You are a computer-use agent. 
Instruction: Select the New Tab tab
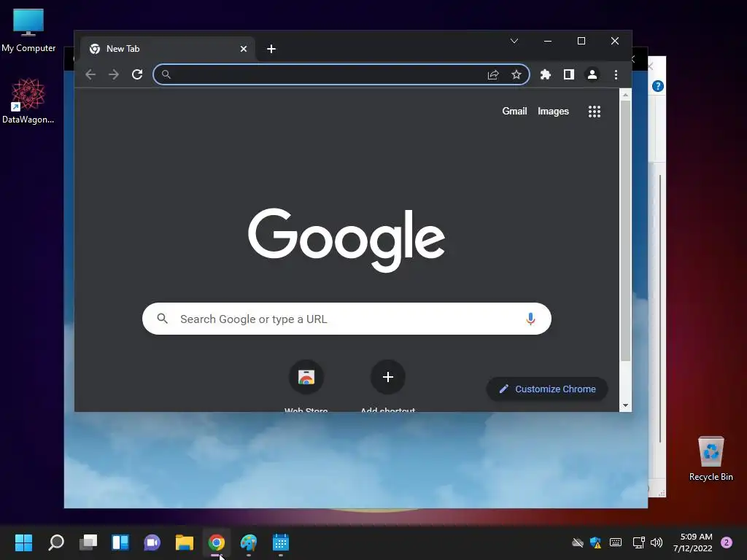click(x=167, y=49)
